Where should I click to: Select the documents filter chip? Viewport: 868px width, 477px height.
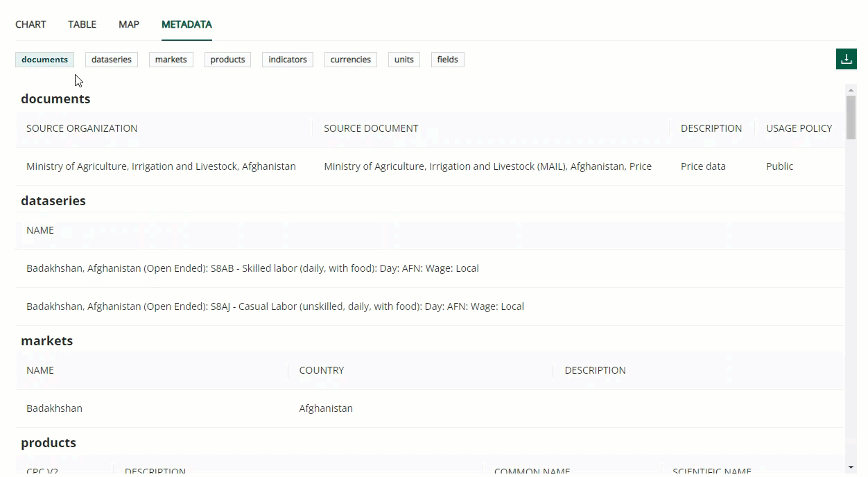(44, 60)
